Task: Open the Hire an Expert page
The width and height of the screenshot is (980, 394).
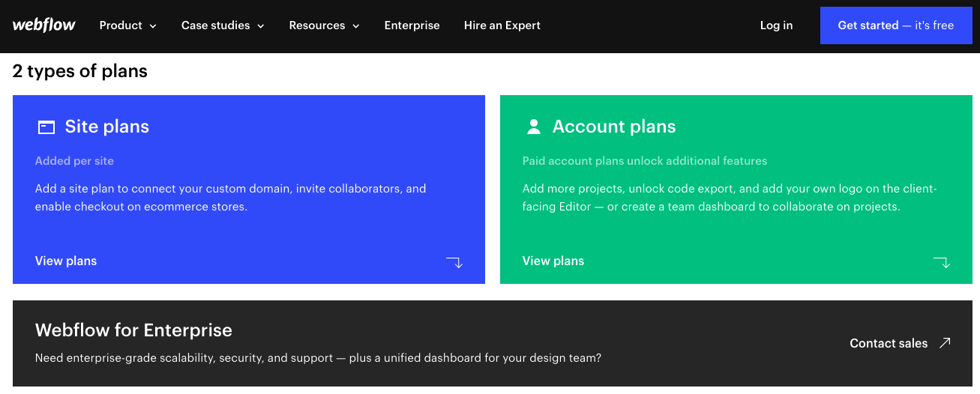Action: click(502, 25)
